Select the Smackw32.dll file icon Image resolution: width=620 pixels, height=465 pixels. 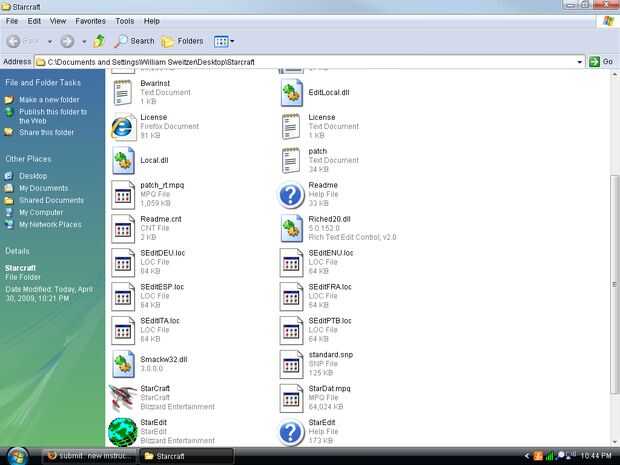123,364
